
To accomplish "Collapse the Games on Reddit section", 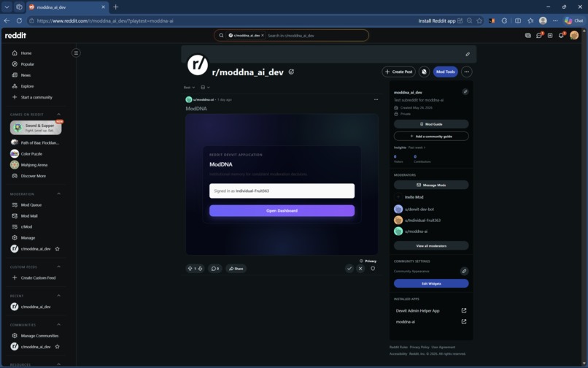I will point(59,114).
